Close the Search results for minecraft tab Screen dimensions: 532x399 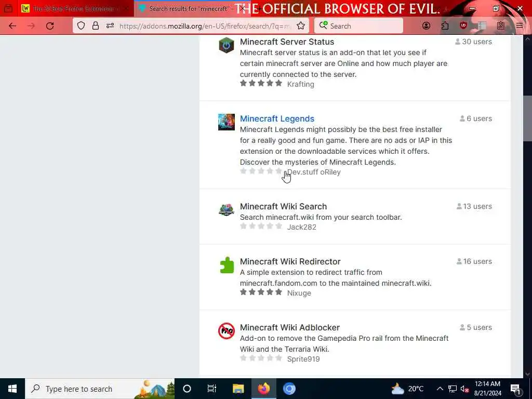coord(243,8)
